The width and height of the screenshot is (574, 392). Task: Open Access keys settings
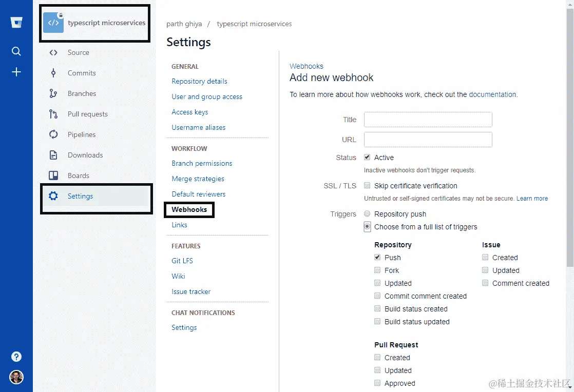[x=189, y=112]
